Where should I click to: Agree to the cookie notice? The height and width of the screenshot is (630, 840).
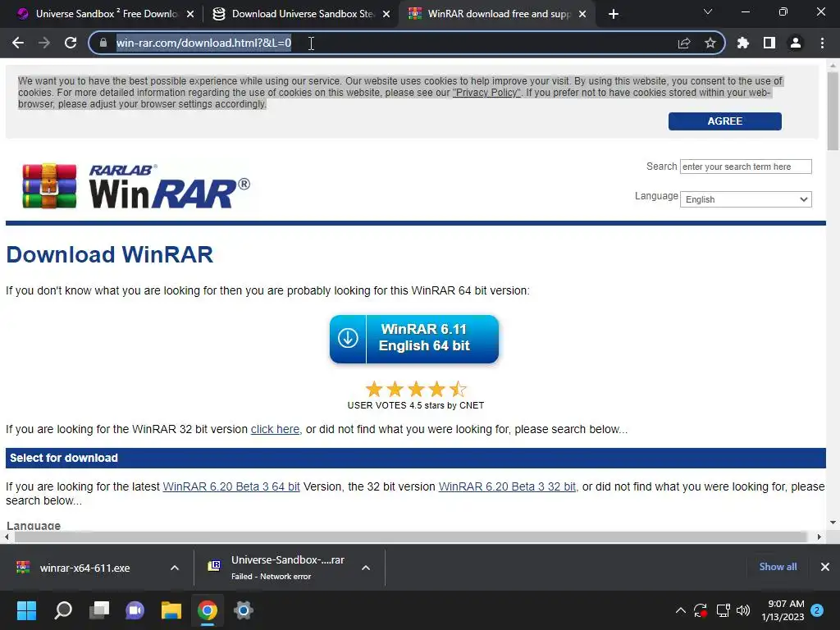(x=724, y=121)
